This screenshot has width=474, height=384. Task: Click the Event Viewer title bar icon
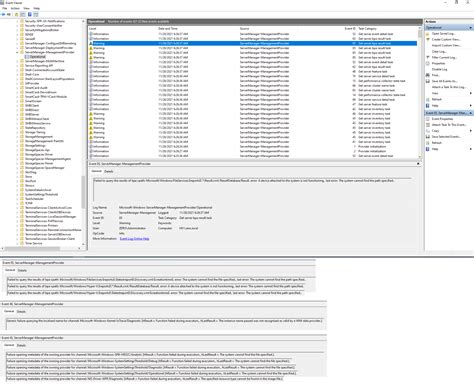[x=3, y=3]
